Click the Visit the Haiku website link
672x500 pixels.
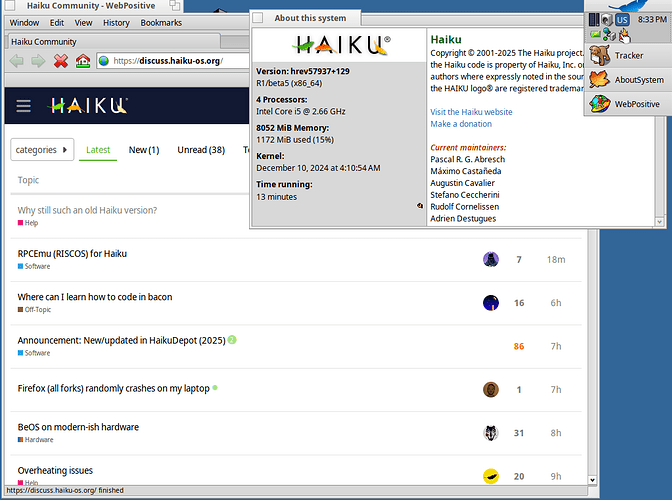click(x=471, y=112)
